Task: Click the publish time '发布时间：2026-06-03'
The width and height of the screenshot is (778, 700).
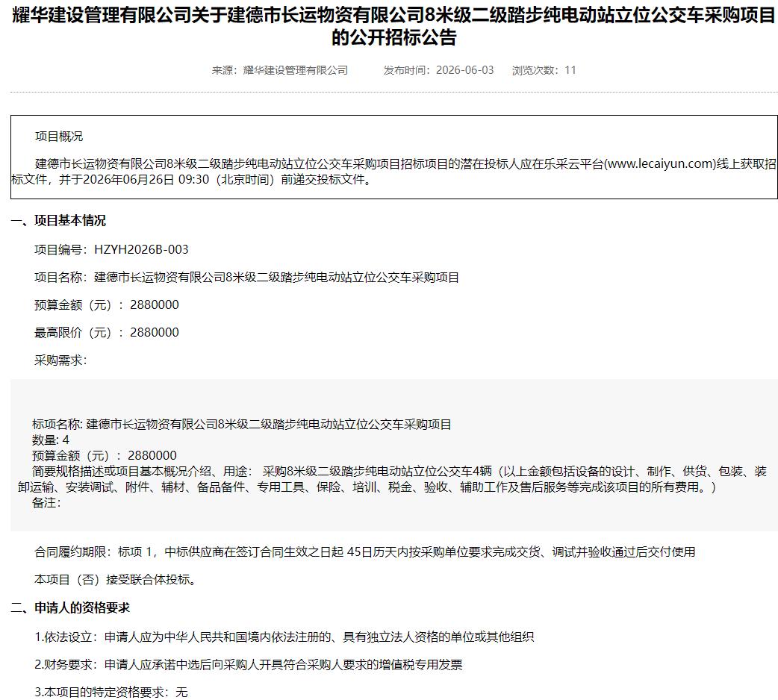Action: tap(438, 70)
